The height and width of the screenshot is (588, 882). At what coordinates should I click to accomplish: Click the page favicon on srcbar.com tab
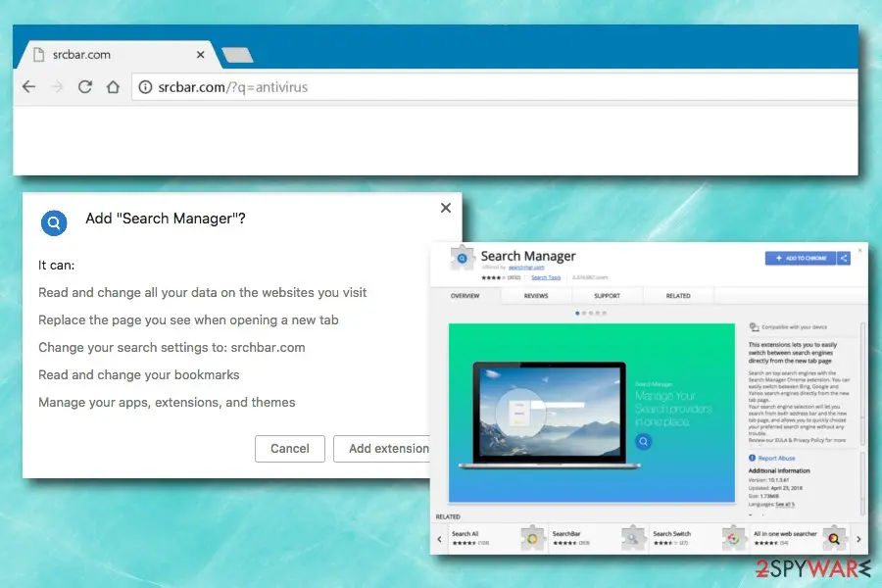[39, 55]
